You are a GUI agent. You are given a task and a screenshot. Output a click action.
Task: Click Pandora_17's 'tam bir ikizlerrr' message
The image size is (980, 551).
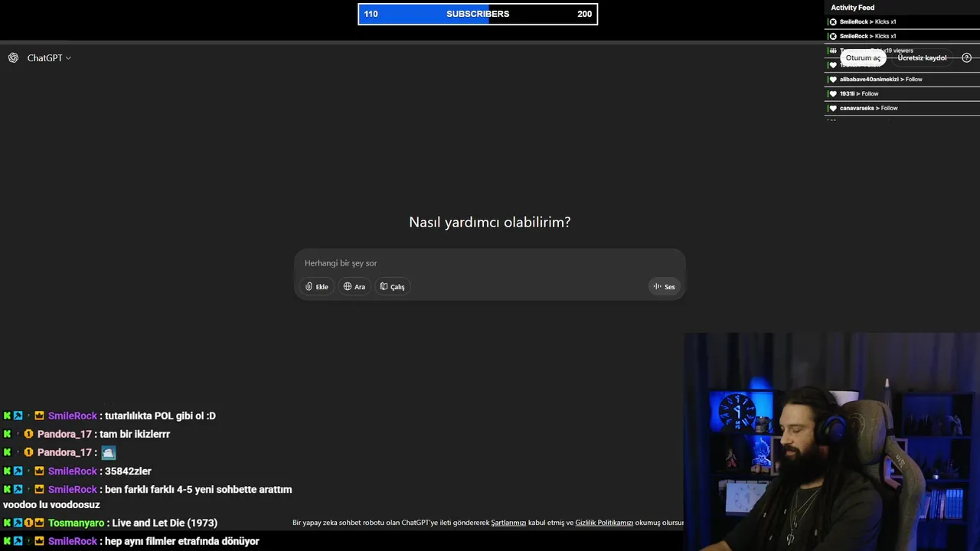point(135,435)
